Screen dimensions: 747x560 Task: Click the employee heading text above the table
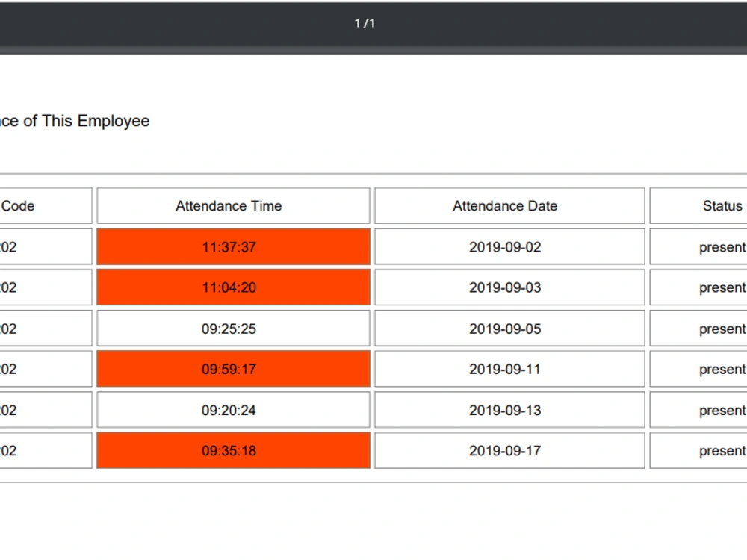tap(75, 121)
